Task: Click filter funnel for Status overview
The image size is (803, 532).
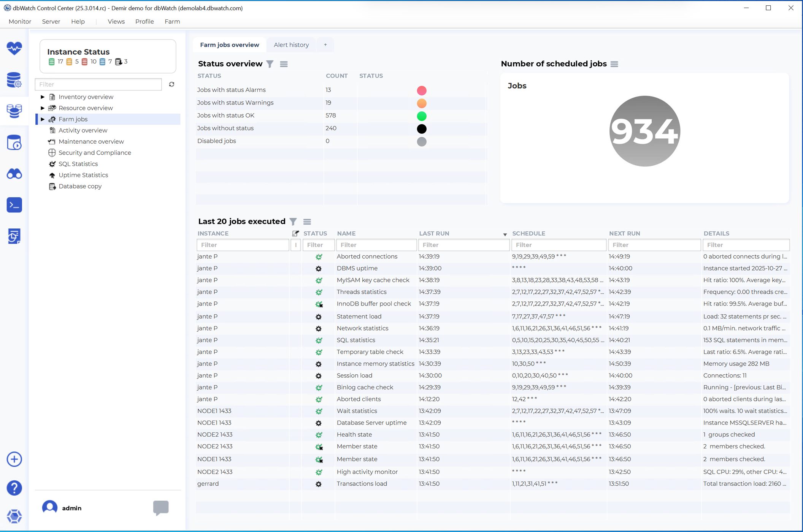Action: (x=270, y=64)
